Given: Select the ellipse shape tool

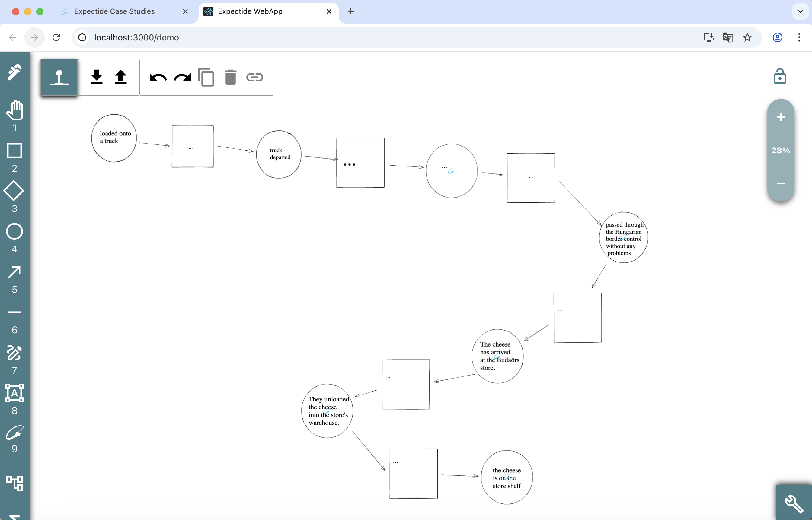Looking at the screenshot, I should (14, 232).
